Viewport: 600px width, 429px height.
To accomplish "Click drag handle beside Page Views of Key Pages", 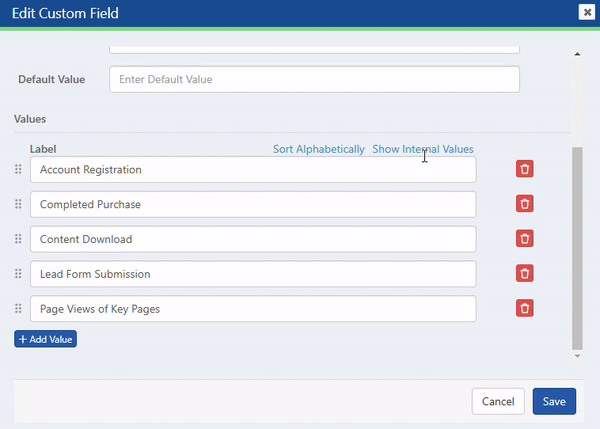I will [18, 308].
